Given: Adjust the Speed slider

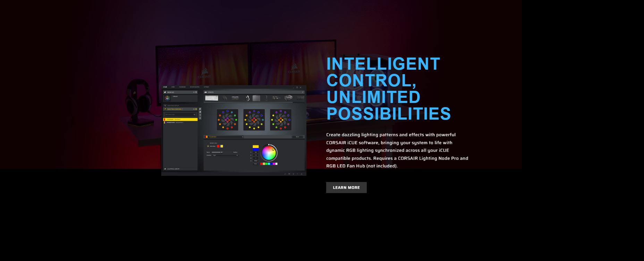Looking at the screenshot, I should pos(222,152).
